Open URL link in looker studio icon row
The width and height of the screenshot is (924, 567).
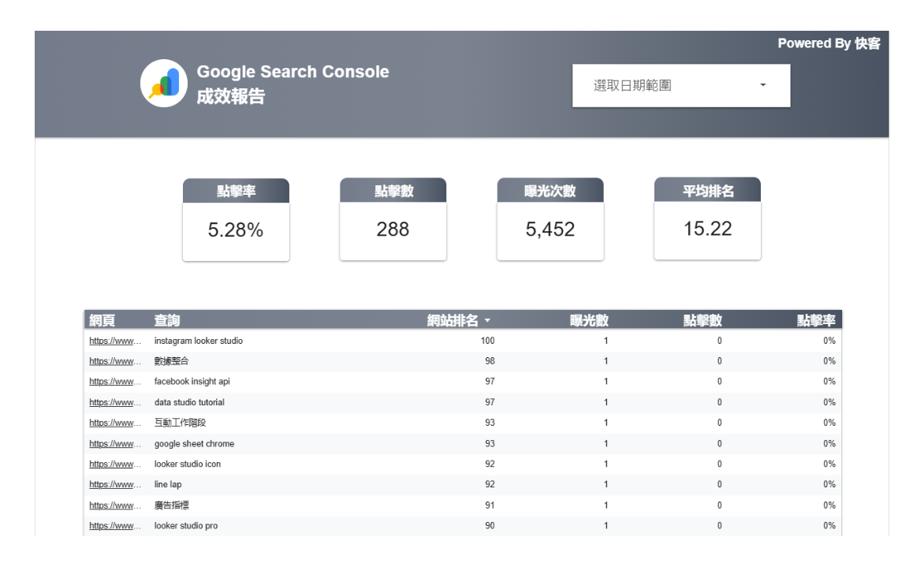coord(115,464)
